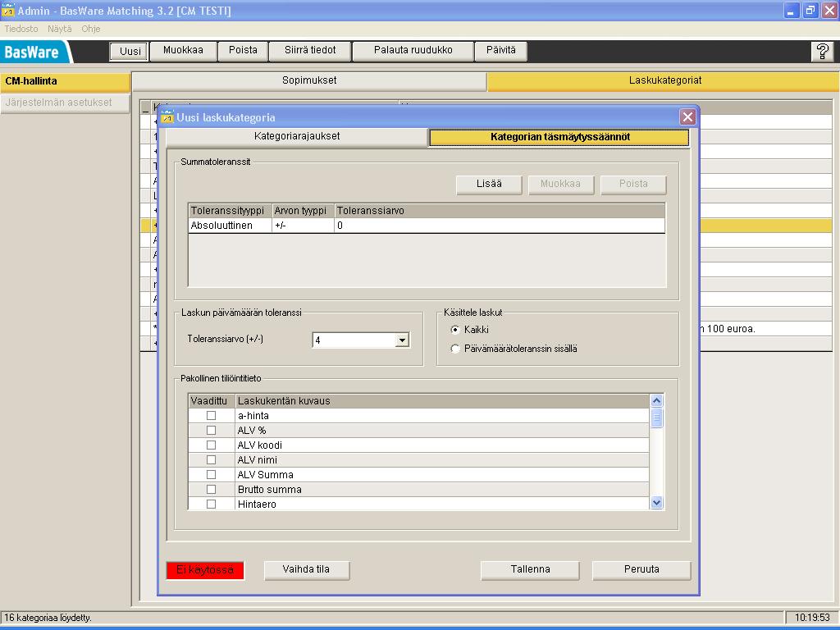840x630 pixels.
Task: Open the help question mark icon
Action: [x=822, y=52]
